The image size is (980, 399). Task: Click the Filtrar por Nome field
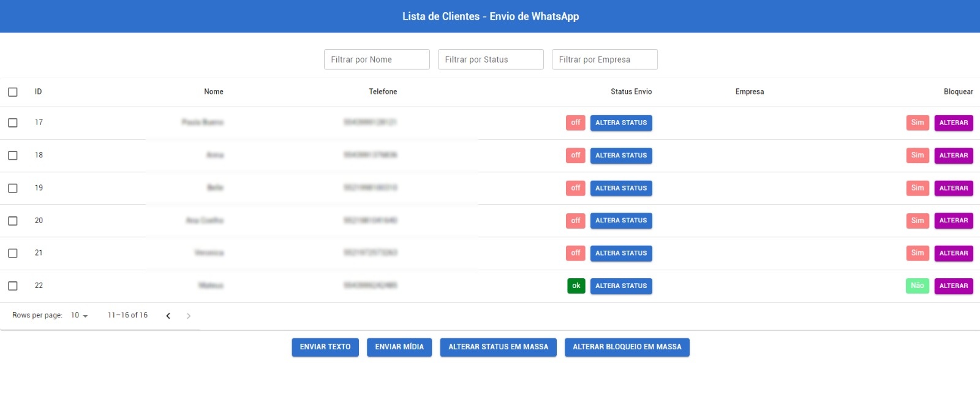pyautogui.click(x=377, y=59)
